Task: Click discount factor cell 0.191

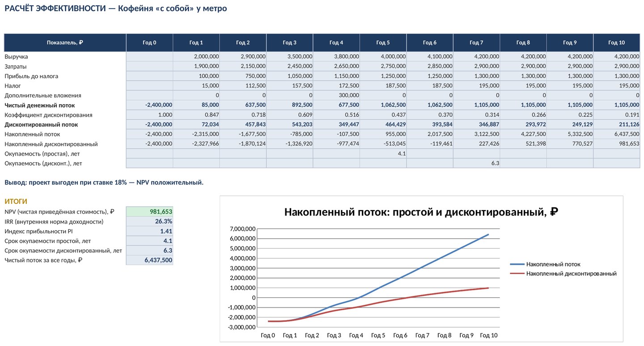Action: pos(616,115)
